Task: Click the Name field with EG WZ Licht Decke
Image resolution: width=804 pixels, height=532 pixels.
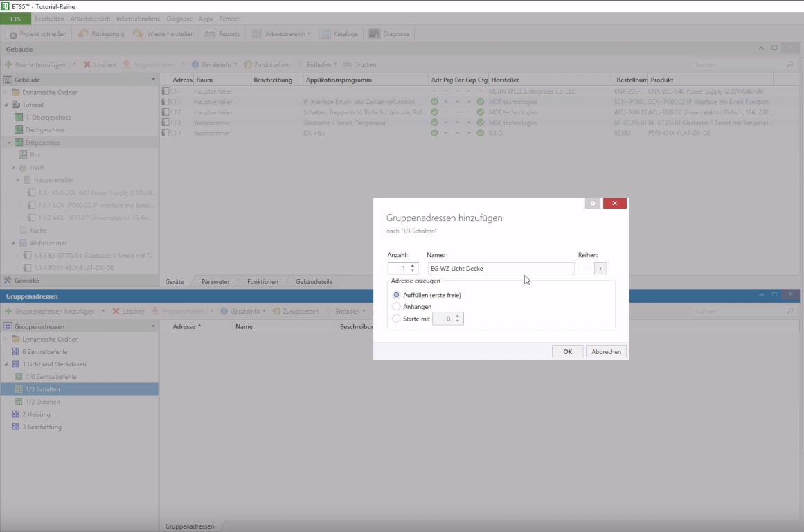Action: click(501, 268)
